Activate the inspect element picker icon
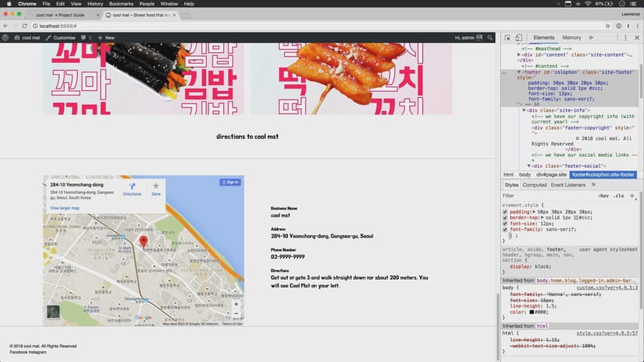 pyautogui.click(x=506, y=37)
